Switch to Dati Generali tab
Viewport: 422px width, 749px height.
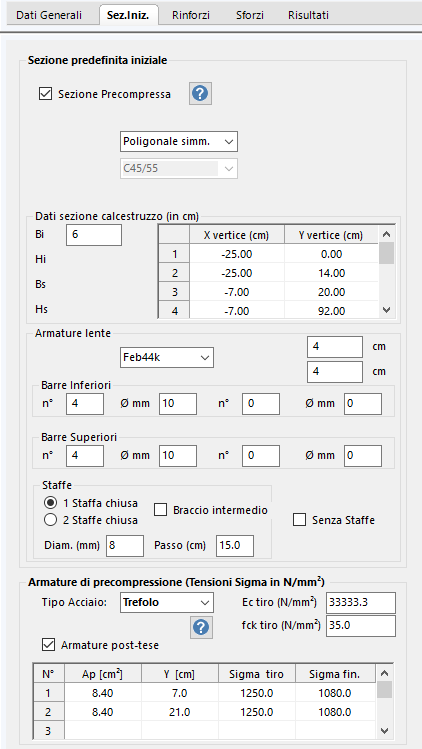[x=49, y=15]
